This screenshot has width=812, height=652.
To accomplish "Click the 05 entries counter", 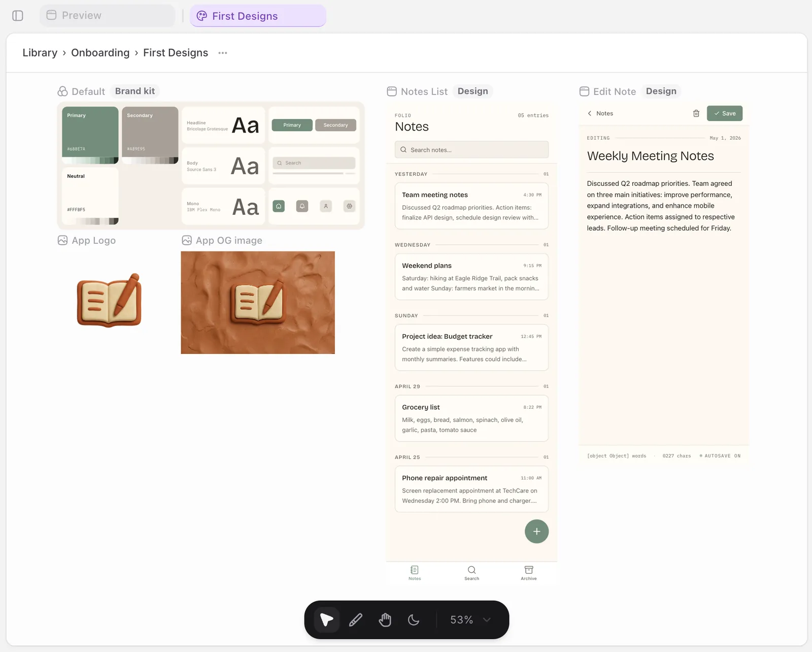I will (533, 115).
